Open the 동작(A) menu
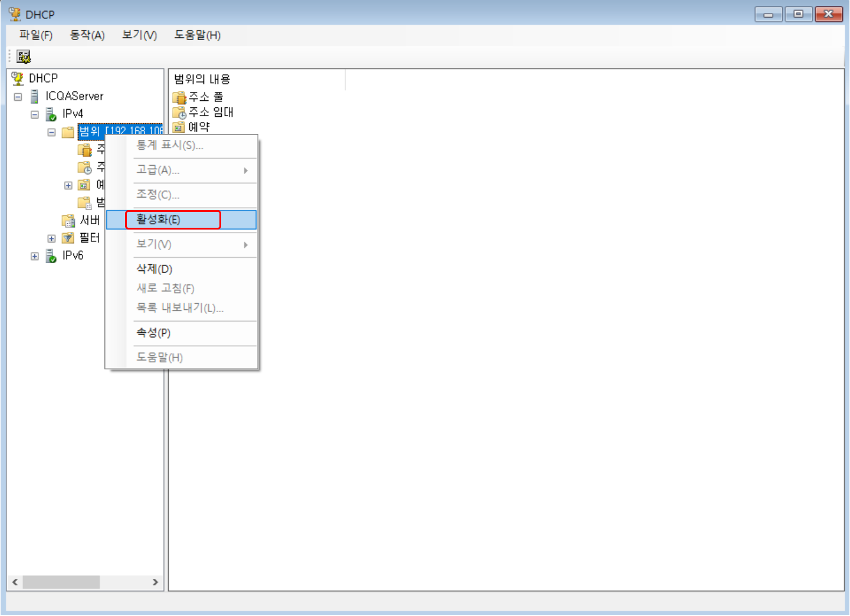Screen dimensions: 850x616 click(x=87, y=35)
